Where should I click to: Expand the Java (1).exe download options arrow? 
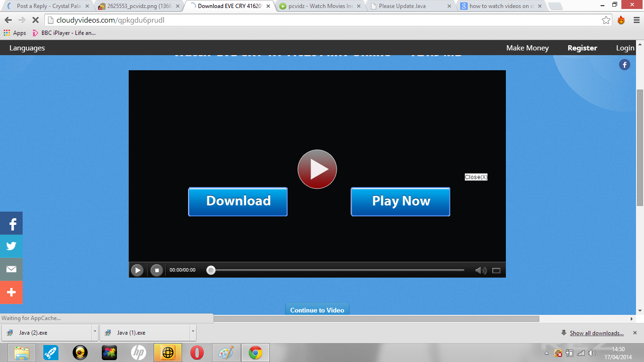click(x=193, y=332)
